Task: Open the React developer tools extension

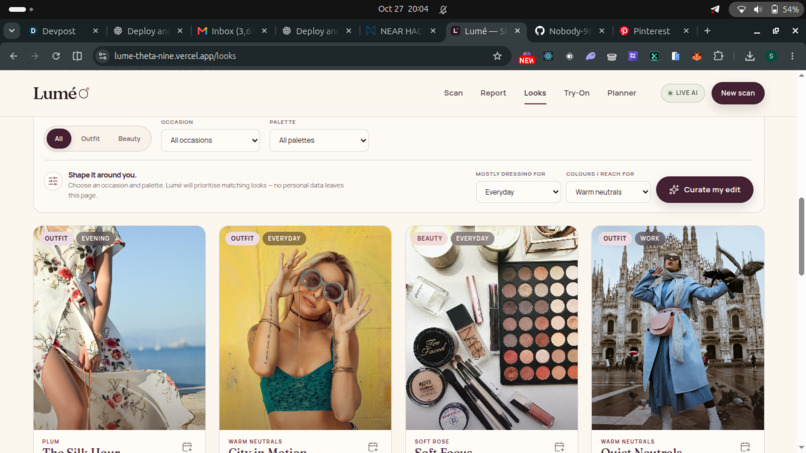Action: (x=548, y=56)
